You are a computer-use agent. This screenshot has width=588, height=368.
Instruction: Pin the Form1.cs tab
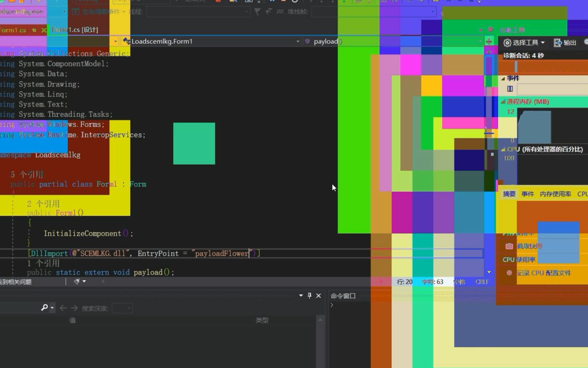coord(34,30)
